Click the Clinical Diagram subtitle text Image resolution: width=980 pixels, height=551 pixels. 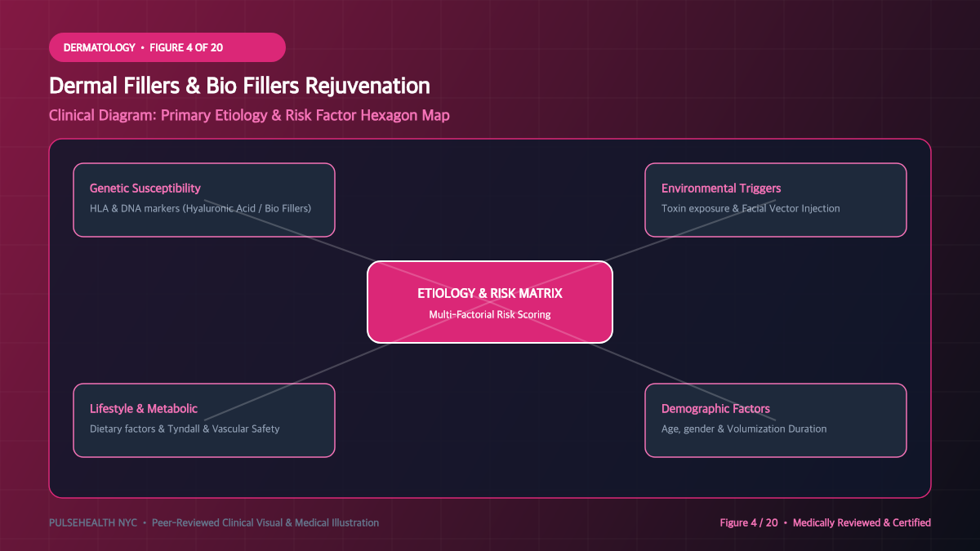[249, 115]
